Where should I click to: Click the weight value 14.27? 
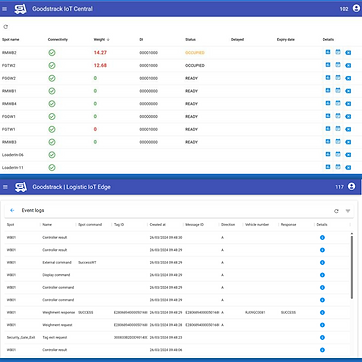[x=100, y=53]
